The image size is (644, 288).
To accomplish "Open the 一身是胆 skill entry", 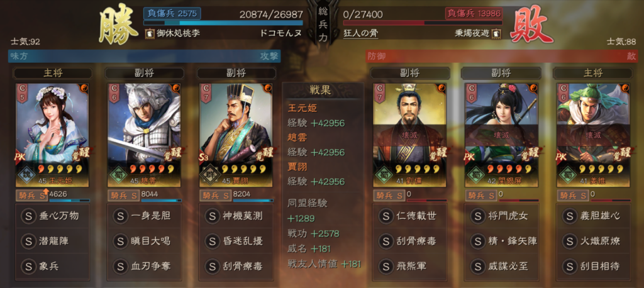I will pos(145,216).
